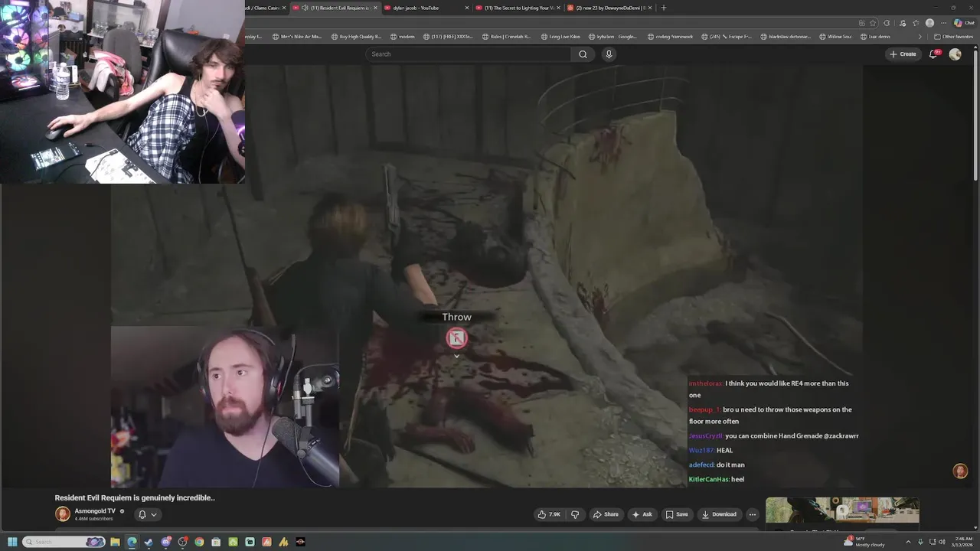Click the YouTube search magnifier button
The width and height of the screenshot is (980, 551).
583,54
